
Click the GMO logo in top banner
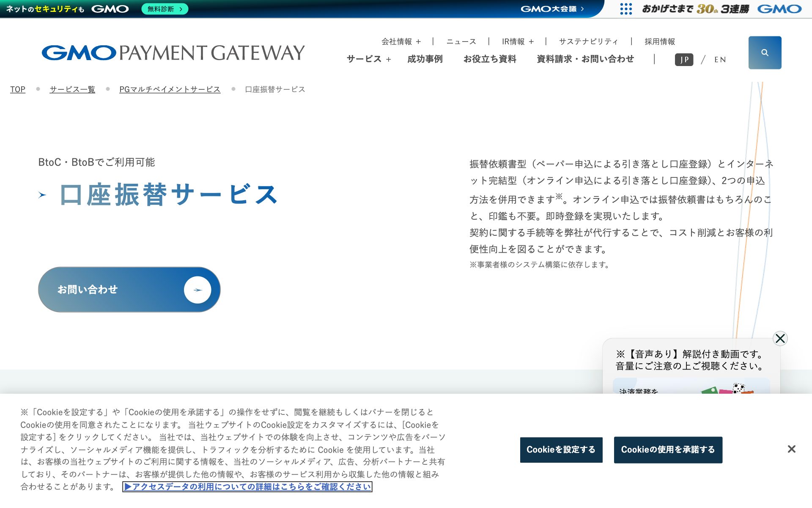tap(110, 9)
